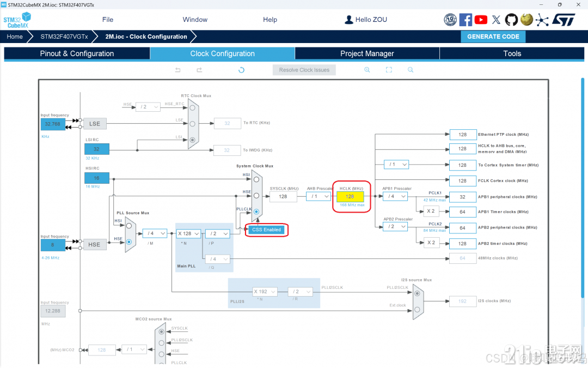Click the 2M.ioc - Clock Configuration breadcrumb
This screenshot has width=588, height=368.
pyautogui.click(x=146, y=37)
